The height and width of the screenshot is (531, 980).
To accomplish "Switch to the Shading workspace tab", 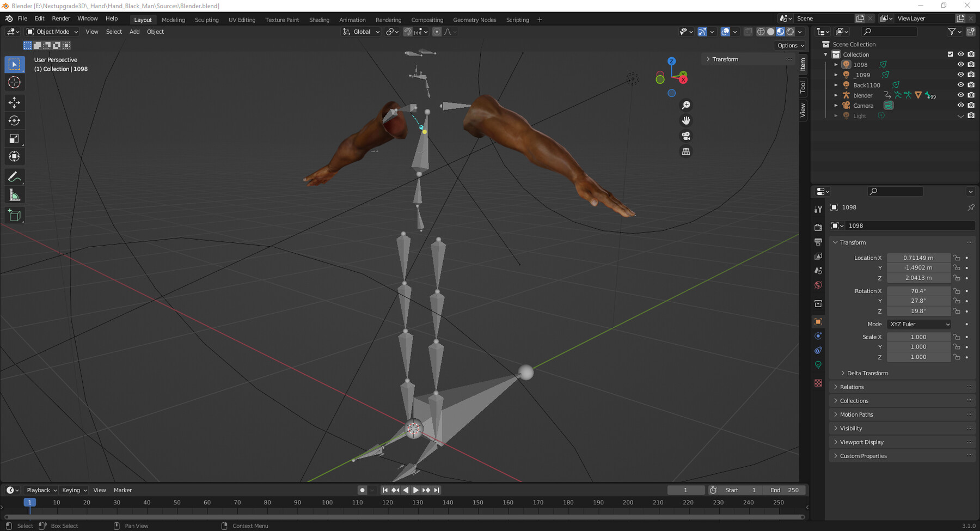I will click(x=319, y=20).
